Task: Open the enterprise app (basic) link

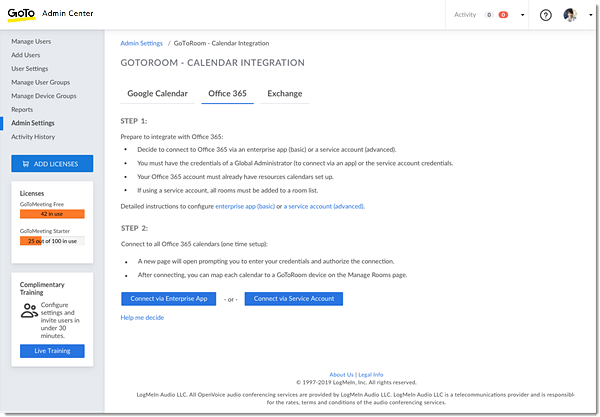Action: pos(245,207)
